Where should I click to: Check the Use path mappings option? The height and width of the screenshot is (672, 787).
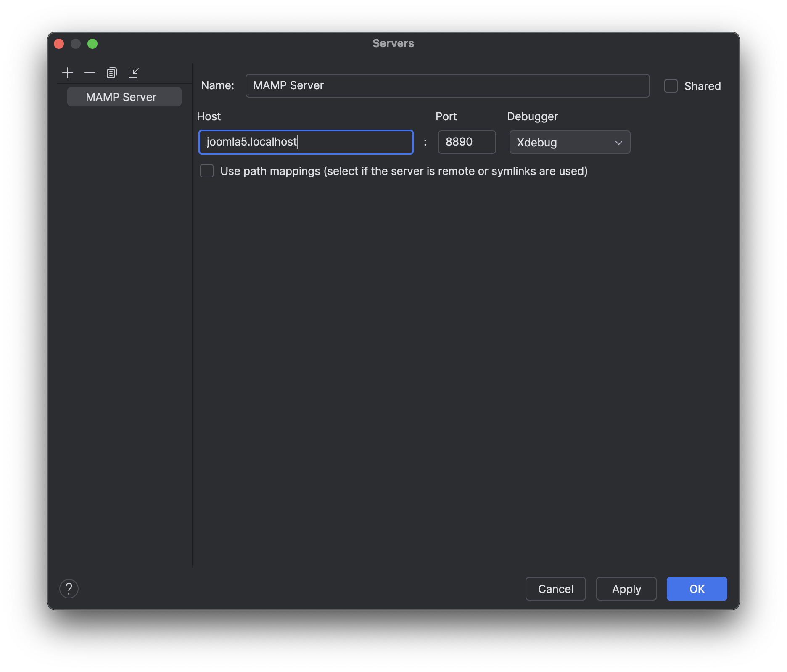(x=207, y=171)
